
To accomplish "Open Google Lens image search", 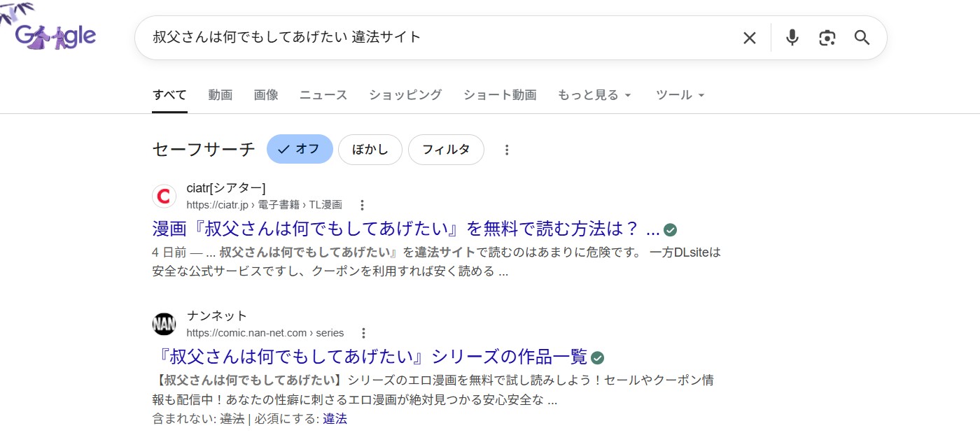I will tap(827, 38).
